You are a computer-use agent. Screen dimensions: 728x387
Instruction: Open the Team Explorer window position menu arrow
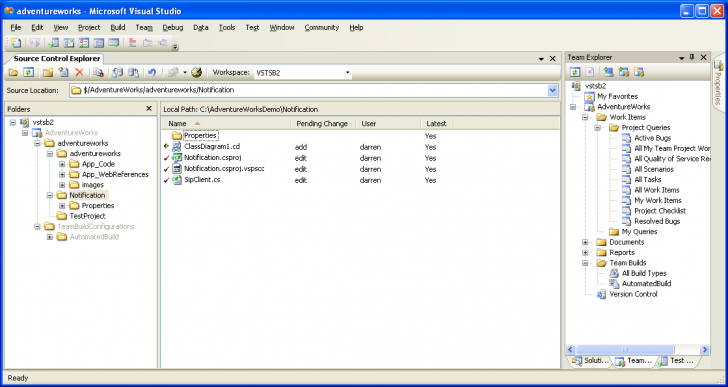click(682, 58)
